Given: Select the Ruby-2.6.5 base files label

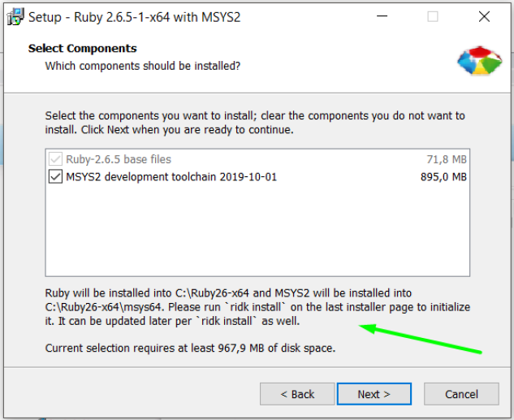Looking at the screenshot, I should (x=119, y=159).
